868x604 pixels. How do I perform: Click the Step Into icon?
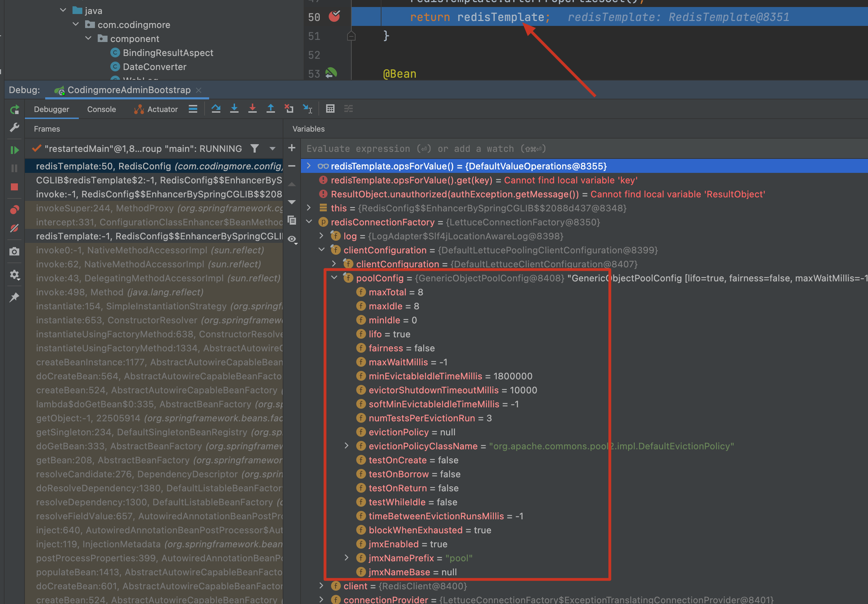point(234,109)
